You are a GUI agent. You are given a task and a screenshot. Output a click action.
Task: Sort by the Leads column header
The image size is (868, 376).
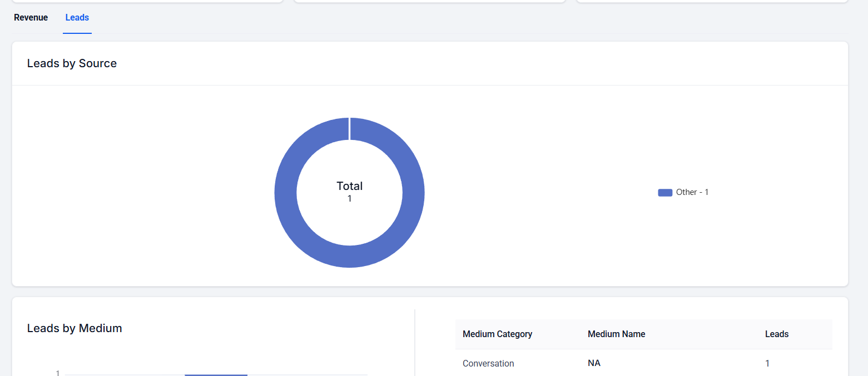(776, 334)
